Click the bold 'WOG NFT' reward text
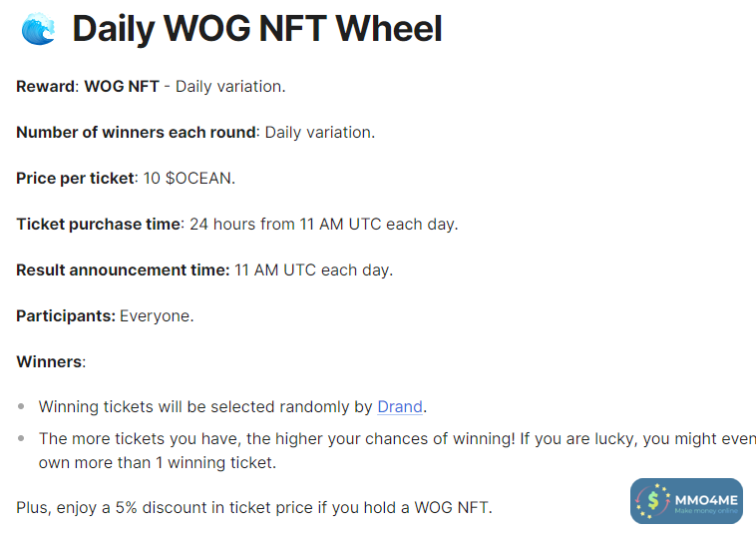The height and width of the screenshot is (534, 756). pos(121,86)
